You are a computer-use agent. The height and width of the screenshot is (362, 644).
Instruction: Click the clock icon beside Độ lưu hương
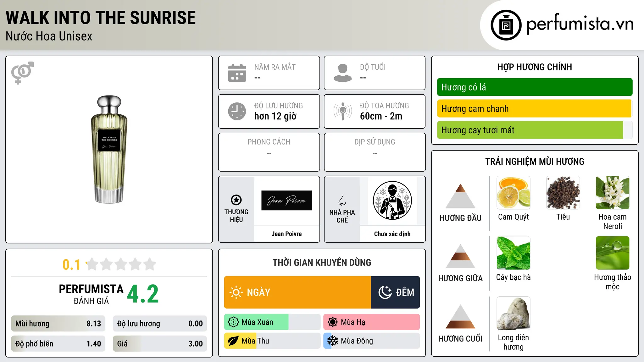point(237,111)
